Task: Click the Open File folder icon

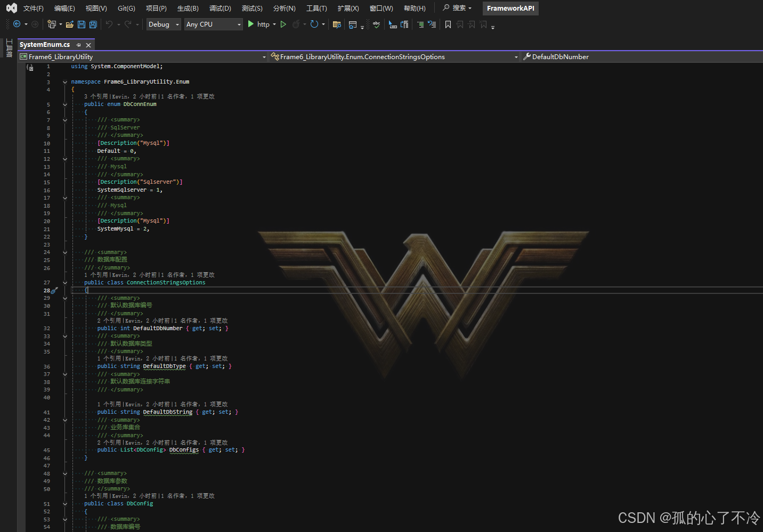Action: click(x=70, y=24)
